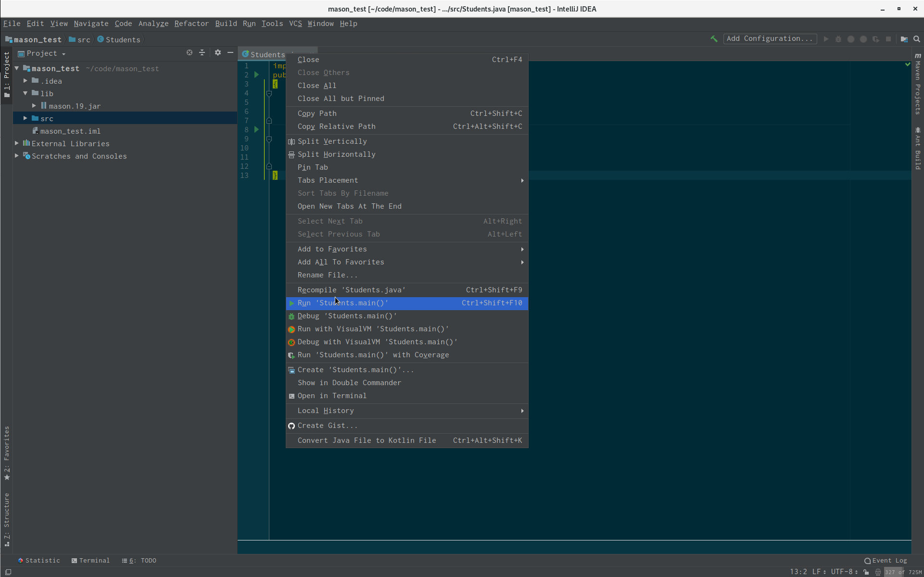Switch to the Students editor tab
This screenshot has height=577, width=924.
pos(264,55)
